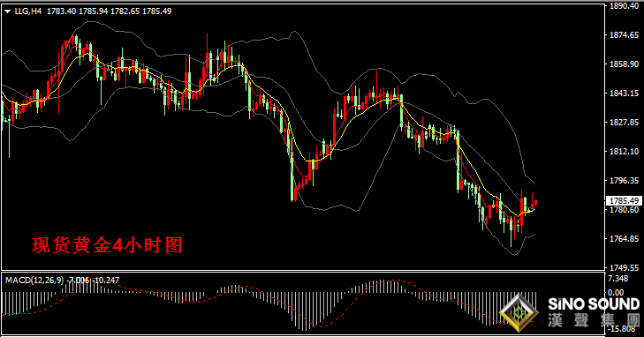Click the 1858.90 price axis label

(625, 64)
